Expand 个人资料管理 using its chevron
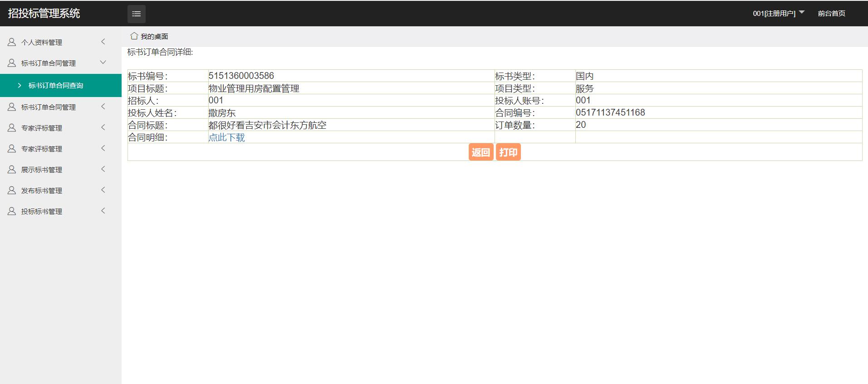Viewport: 868px width, 384px height. 103,42
